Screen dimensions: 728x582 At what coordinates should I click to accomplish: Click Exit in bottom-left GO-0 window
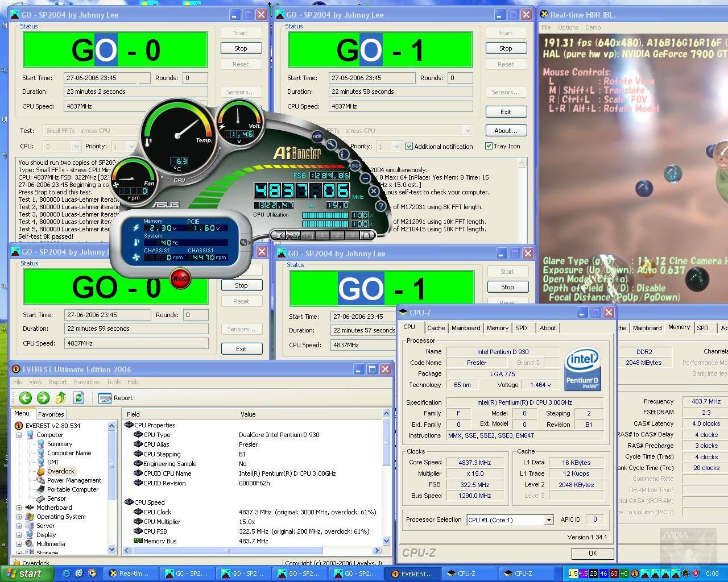pyautogui.click(x=241, y=349)
